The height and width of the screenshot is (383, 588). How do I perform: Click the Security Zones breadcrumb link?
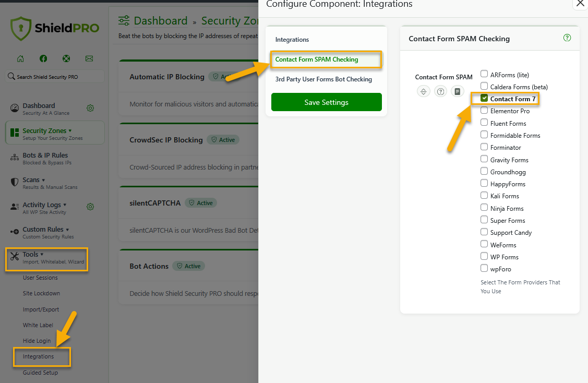pos(230,21)
